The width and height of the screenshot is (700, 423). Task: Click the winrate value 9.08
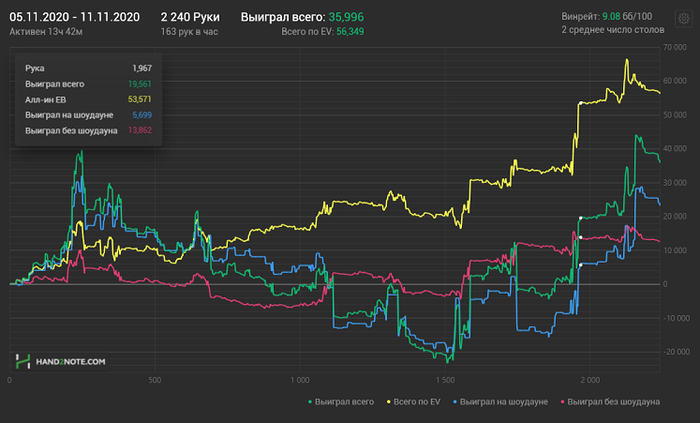pos(611,17)
